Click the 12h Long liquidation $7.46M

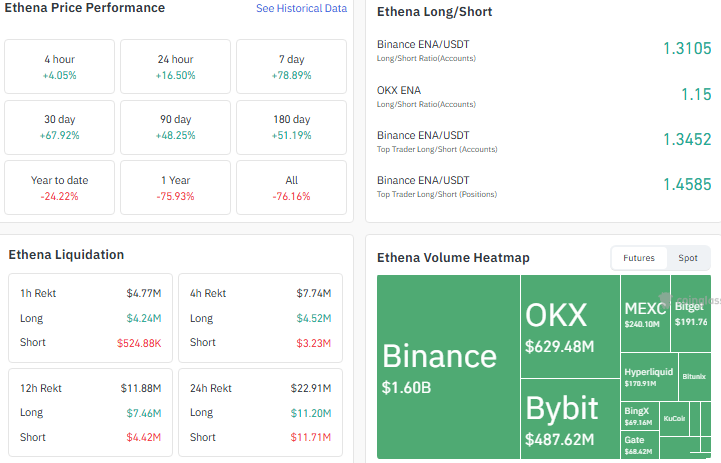pyautogui.click(x=144, y=413)
